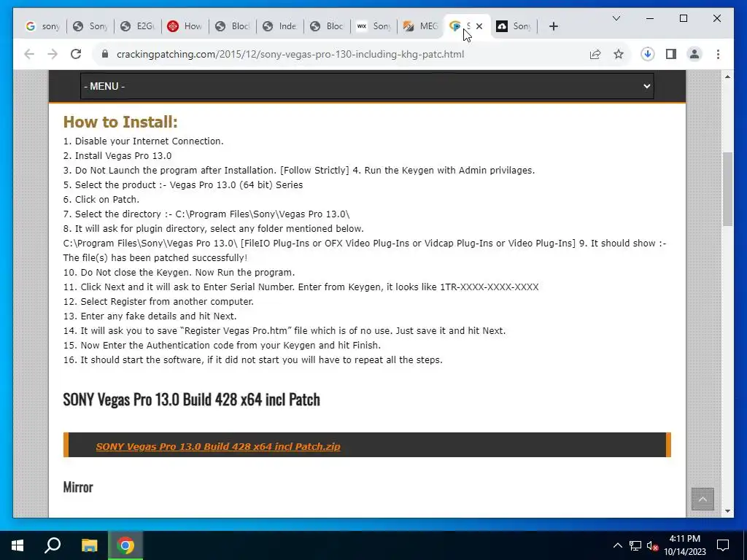
Task: Click the text '2. Install Vegas Pro 13.0'
Action: click(x=117, y=156)
